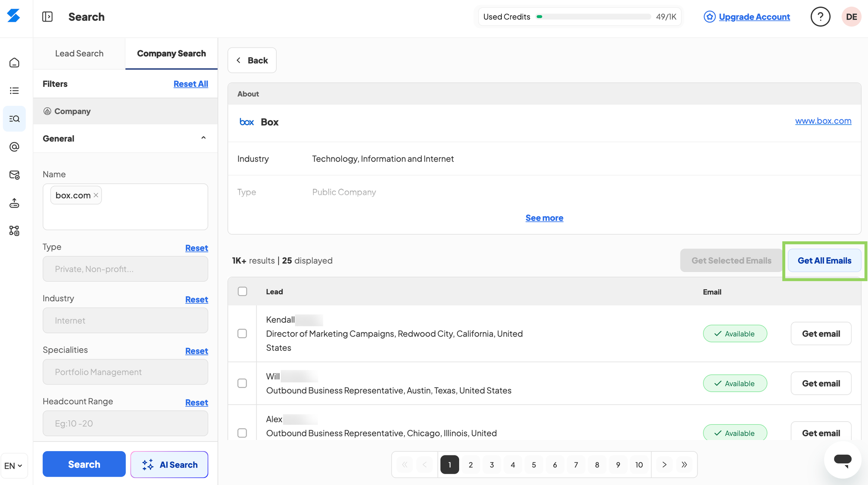Open the upload icon in sidebar
The width and height of the screenshot is (868, 485).
(x=14, y=203)
